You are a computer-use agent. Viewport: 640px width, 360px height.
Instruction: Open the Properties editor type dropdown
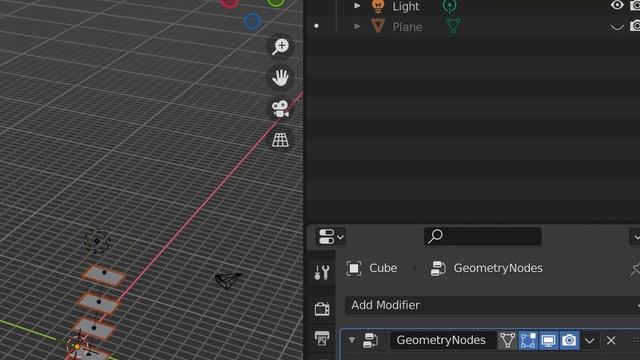click(331, 237)
